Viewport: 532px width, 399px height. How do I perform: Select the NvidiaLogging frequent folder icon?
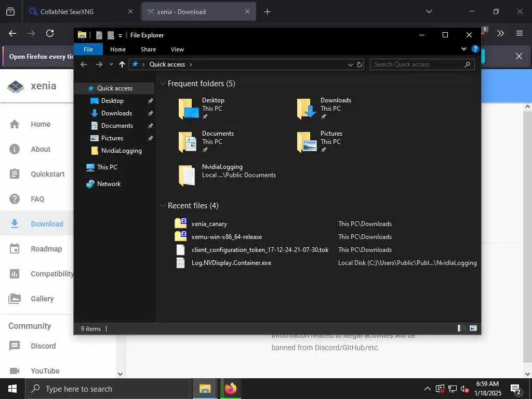click(187, 175)
